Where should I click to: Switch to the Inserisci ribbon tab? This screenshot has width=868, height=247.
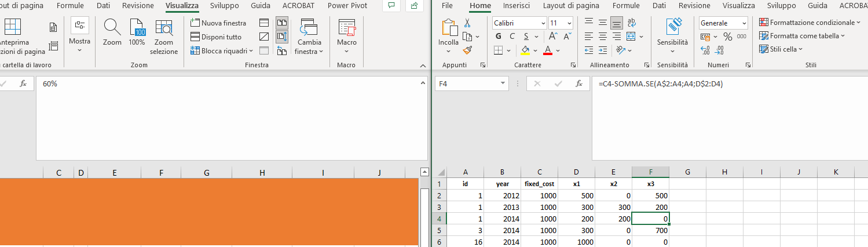[x=517, y=6]
